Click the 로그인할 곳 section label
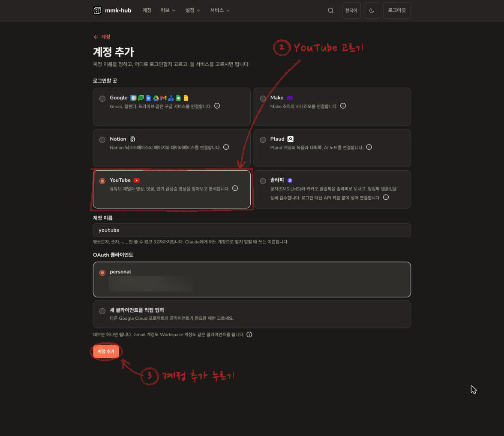The height and width of the screenshot is (436, 504). pyautogui.click(x=105, y=81)
